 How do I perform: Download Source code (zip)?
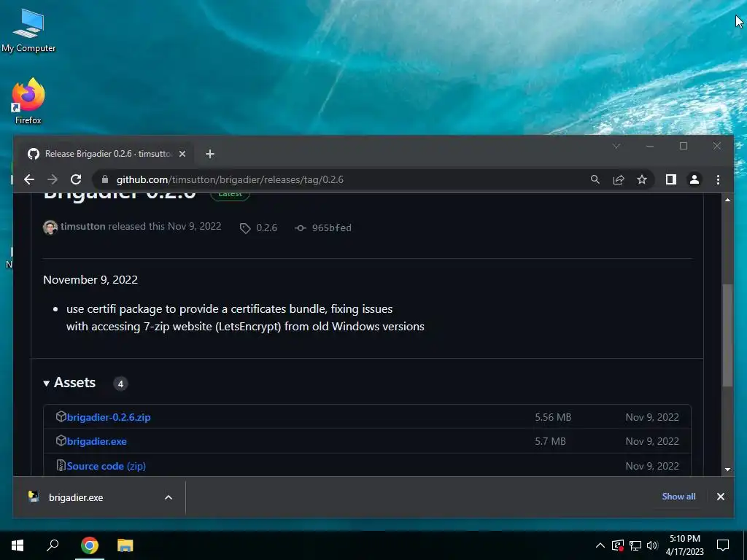point(107,466)
